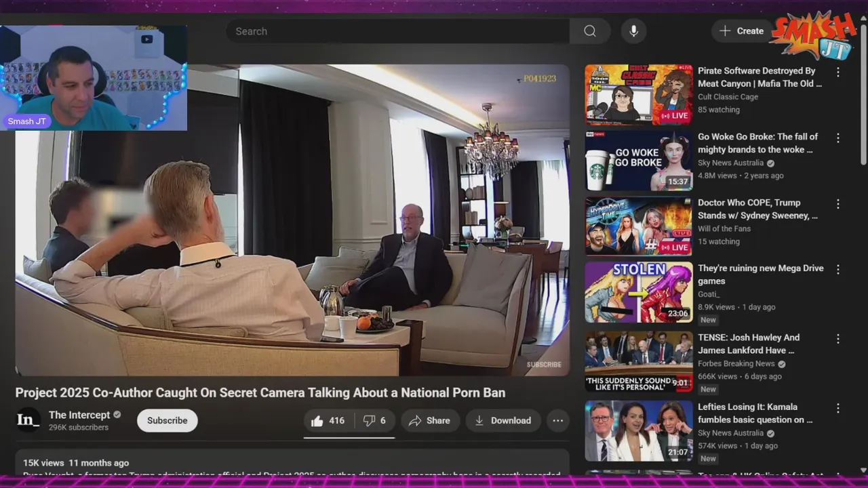This screenshot has width=868, height=488.
Task: Click the '85 watching' text
Action: point(719,110)
